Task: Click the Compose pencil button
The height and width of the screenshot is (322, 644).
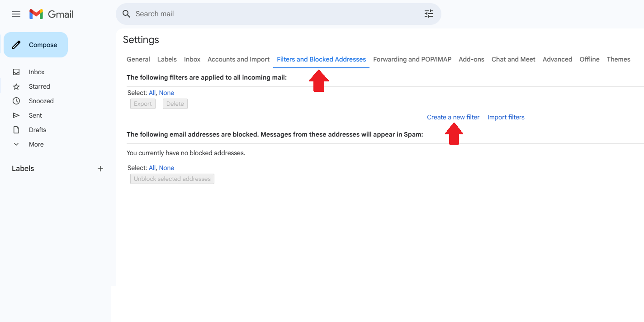Action: [36, 45]
